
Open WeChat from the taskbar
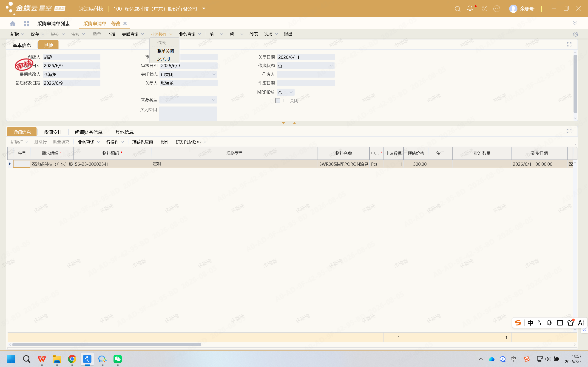(x=118, y=359)
